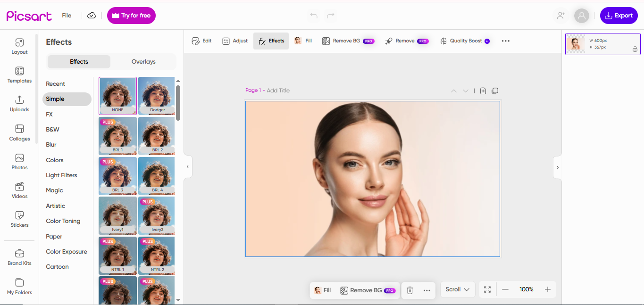The image size is (644, 305).
Task: Switch to the Overlays tab
Action: coord(143,61)
